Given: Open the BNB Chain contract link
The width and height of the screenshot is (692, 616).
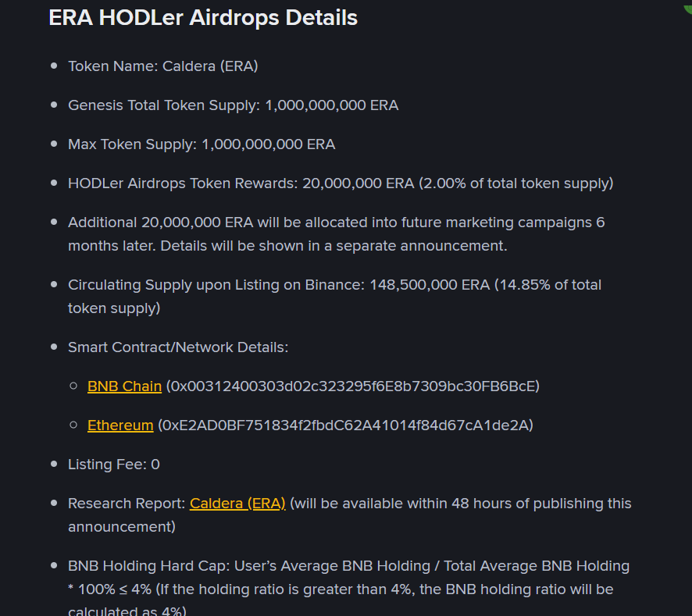Looking at the screenshot, I should point(124,386).
